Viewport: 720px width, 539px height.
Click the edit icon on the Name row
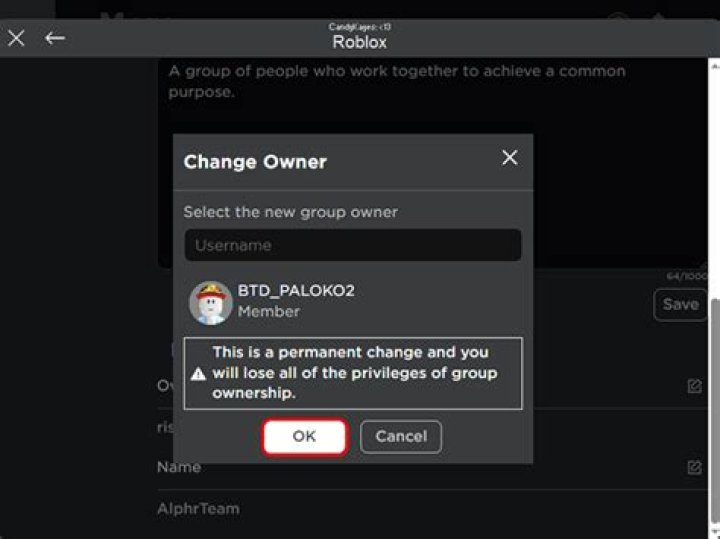click(x=694, y=467)
